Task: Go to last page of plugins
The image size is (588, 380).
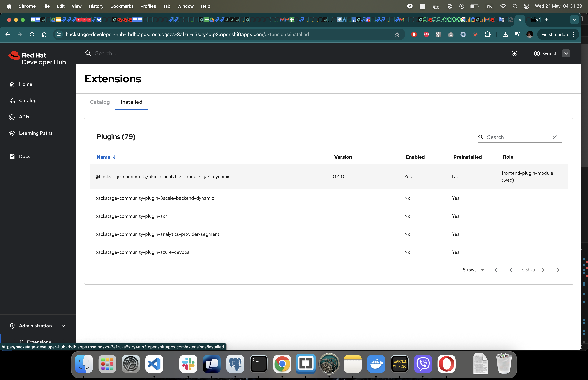Action: 559,270
